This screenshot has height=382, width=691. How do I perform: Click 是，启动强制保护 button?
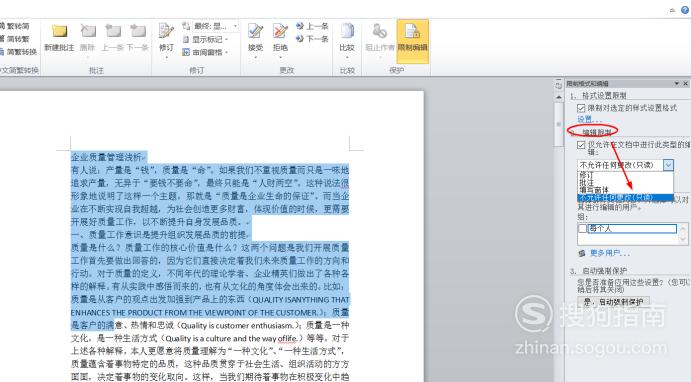point(613,302)
